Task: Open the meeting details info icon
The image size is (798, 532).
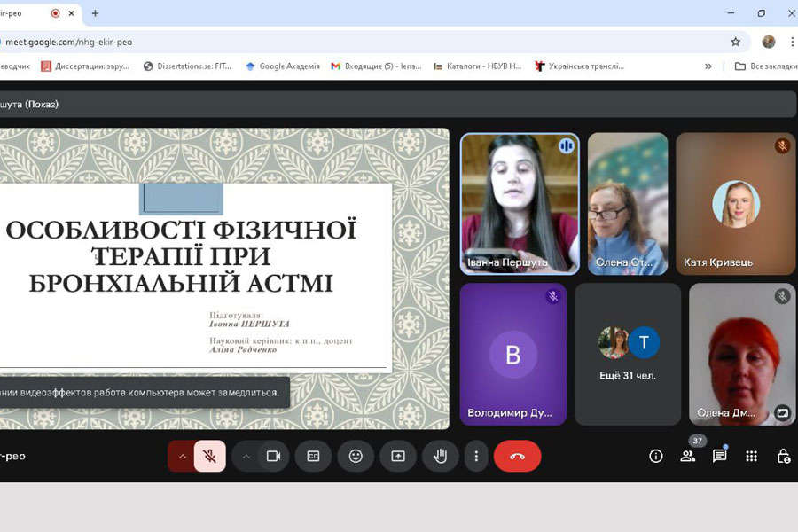Action: (x=656, y=456)
